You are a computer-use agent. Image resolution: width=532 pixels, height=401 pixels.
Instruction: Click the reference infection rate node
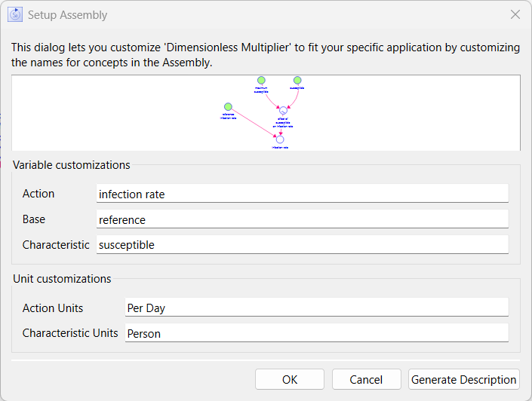(228, 107)
